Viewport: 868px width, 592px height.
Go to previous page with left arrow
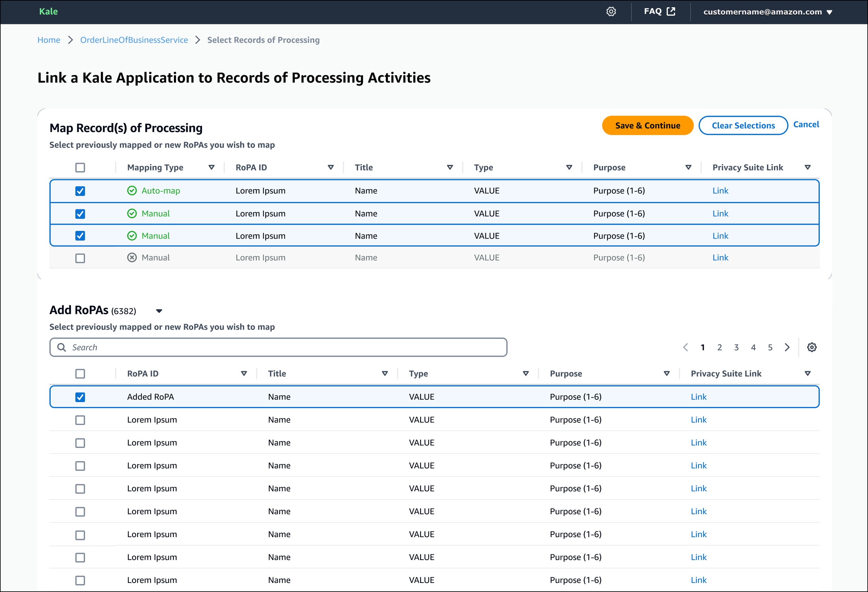pyautogui.click(x=685, y=347)
